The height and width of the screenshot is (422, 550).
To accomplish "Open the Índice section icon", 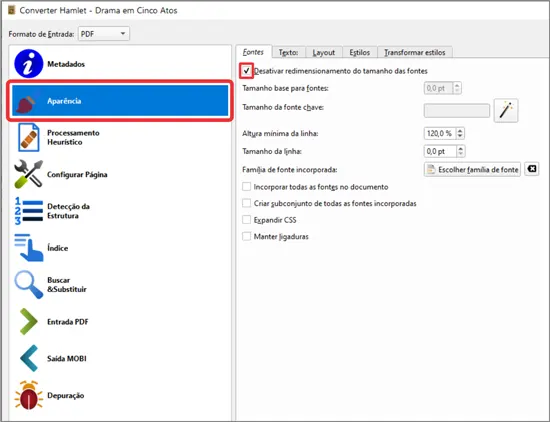I will (x=28, y=248).
